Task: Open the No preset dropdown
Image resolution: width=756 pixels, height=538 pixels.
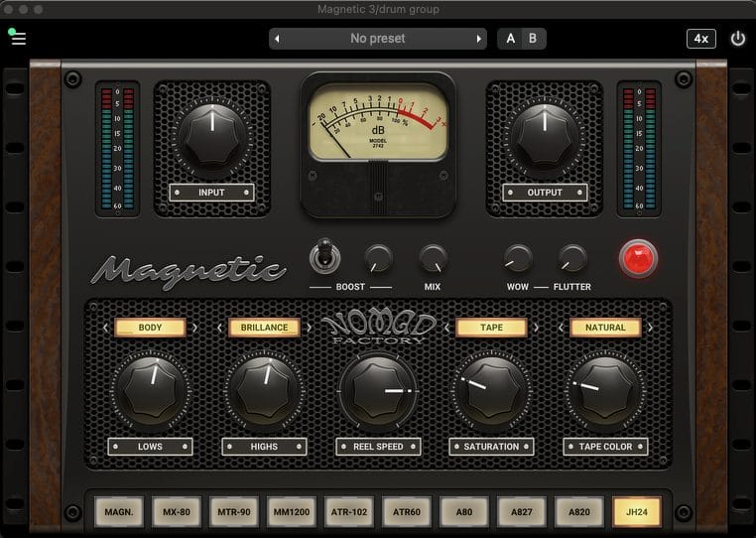Action: [378, 39]
